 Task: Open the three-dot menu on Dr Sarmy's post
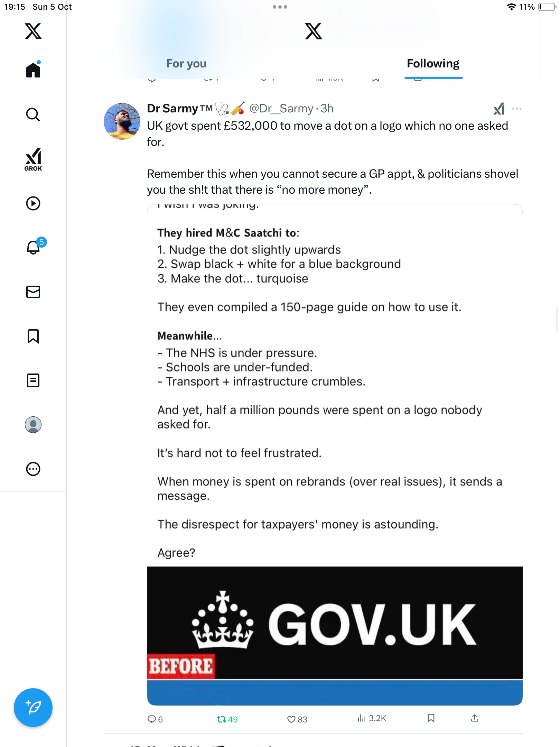[x=517, y=109]
